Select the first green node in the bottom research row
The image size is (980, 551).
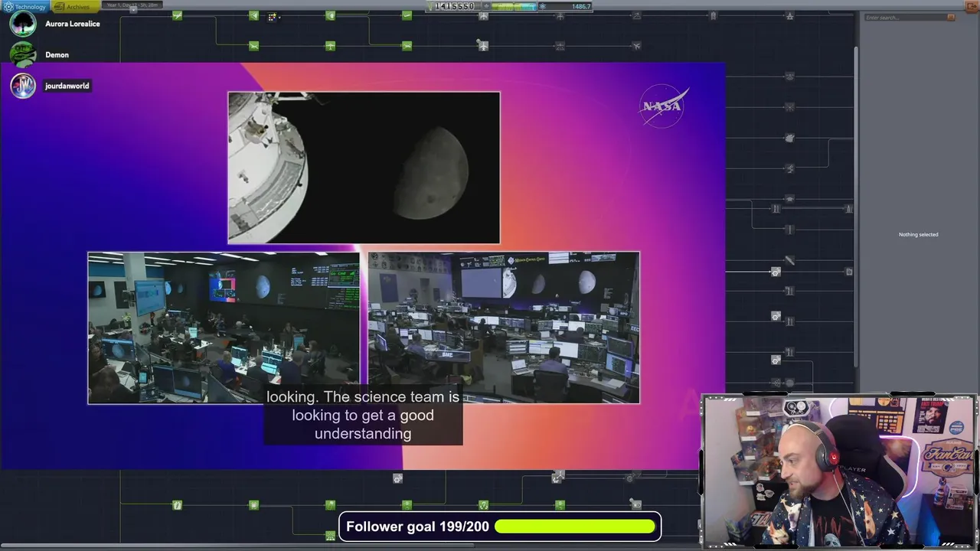point(177,505)
